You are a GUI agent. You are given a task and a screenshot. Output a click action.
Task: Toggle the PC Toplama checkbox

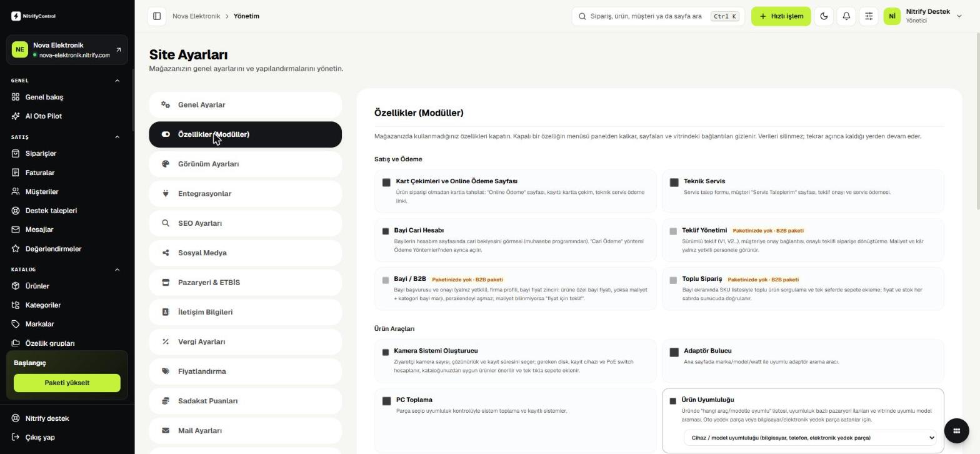click(386, 401)
